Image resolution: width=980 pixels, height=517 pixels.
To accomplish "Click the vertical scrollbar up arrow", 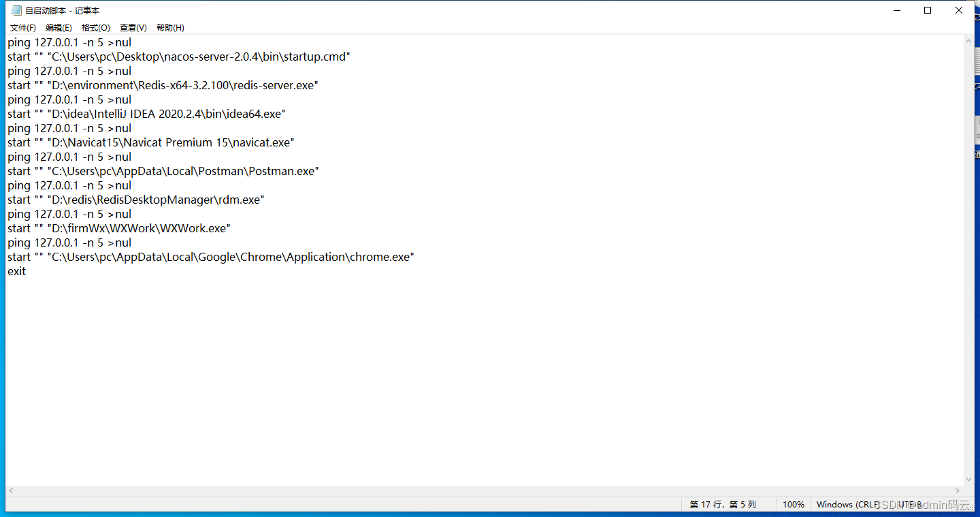I will (969, 42).
